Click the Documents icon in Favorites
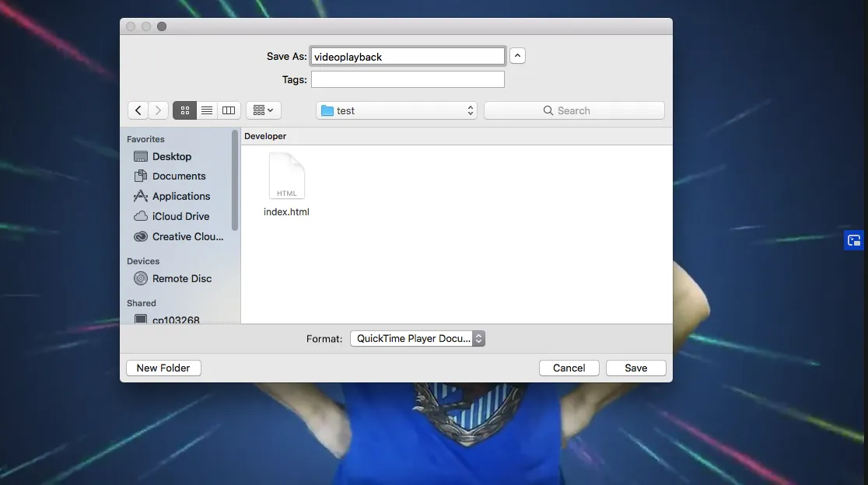Viewport: 868px width, 485px height. [141, 176]
